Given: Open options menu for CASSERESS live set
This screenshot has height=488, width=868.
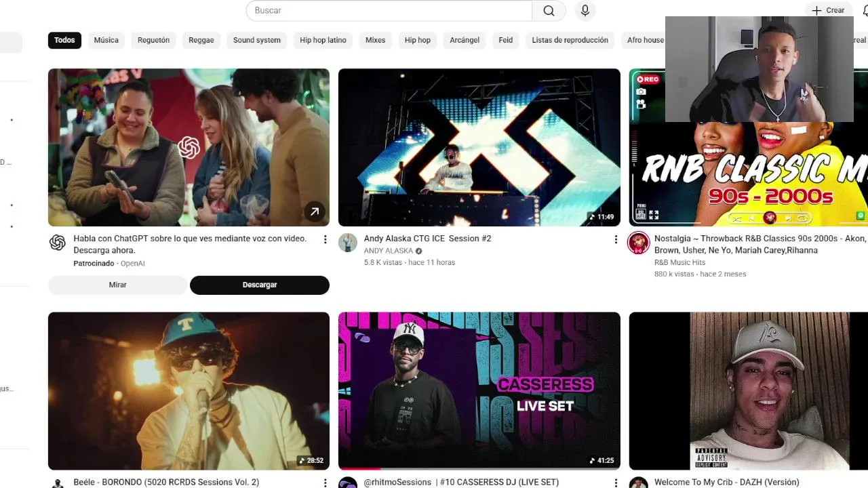Looking at the screenshot, I should click(x=615, y=483).
